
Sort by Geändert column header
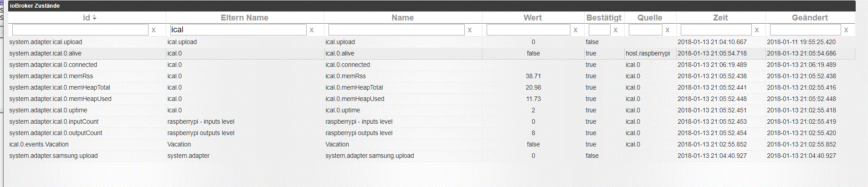(810, 18)
